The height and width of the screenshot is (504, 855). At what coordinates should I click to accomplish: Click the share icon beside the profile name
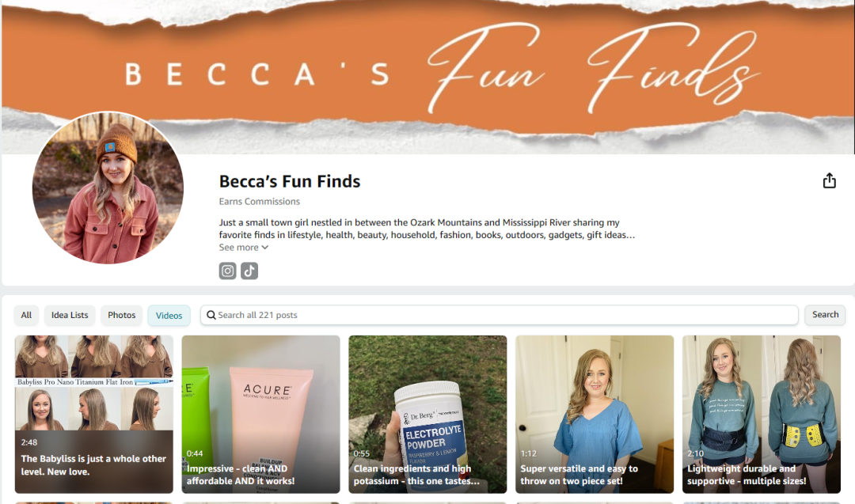(x=829, y=180)
